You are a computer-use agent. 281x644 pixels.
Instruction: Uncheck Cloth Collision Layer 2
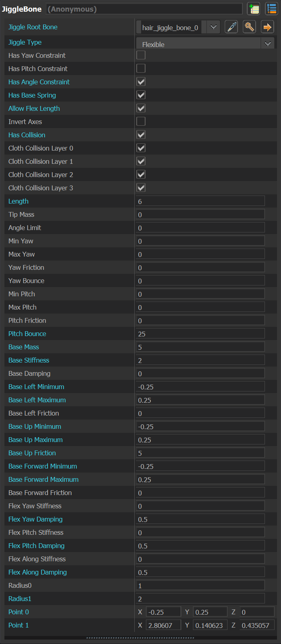(141, 174)
